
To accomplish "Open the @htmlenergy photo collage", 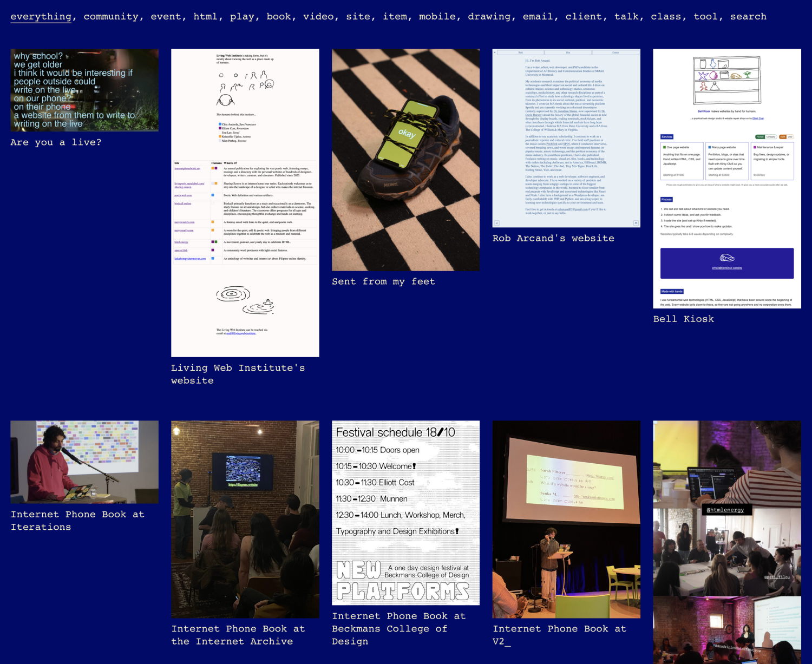I will point(726,541).
